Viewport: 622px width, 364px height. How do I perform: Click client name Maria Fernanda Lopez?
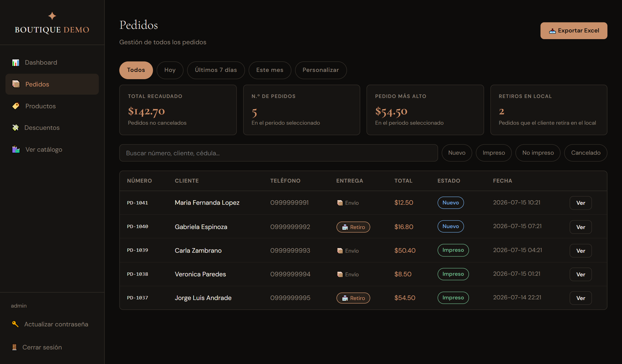tap(207, 203)
